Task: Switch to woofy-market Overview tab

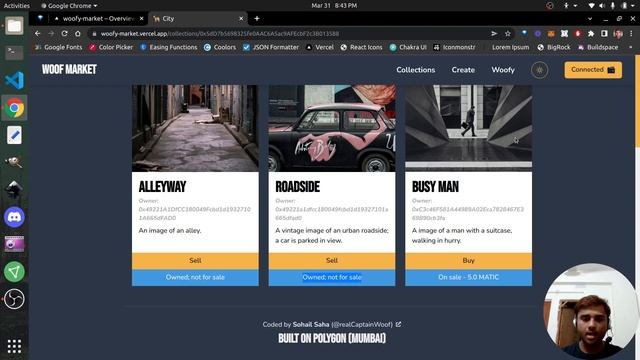Action: tap(97, 18)
